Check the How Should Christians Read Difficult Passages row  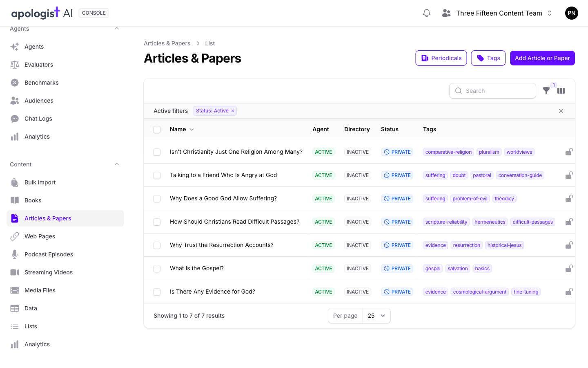157,222
